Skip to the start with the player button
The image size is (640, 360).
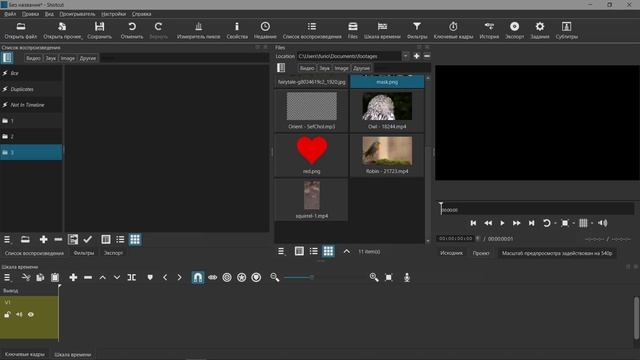click(x=473, y=223)
